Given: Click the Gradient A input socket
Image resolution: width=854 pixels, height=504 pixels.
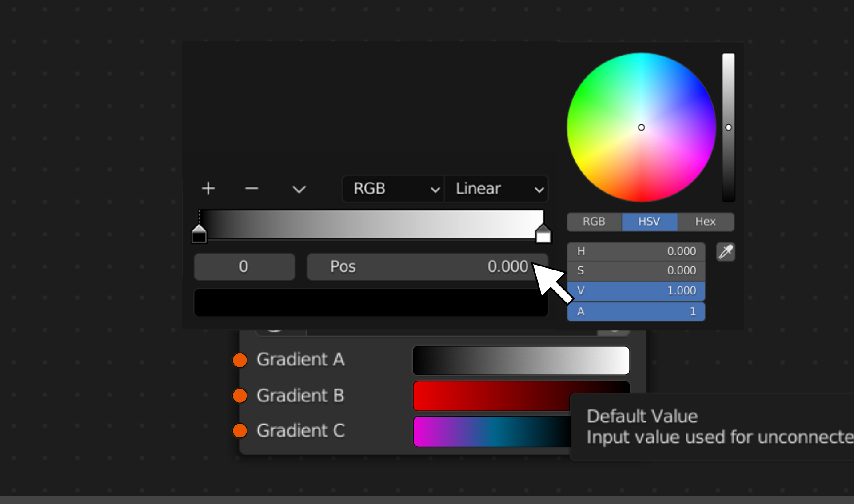Looking at the screenshot, I should (x=240, y=360).
